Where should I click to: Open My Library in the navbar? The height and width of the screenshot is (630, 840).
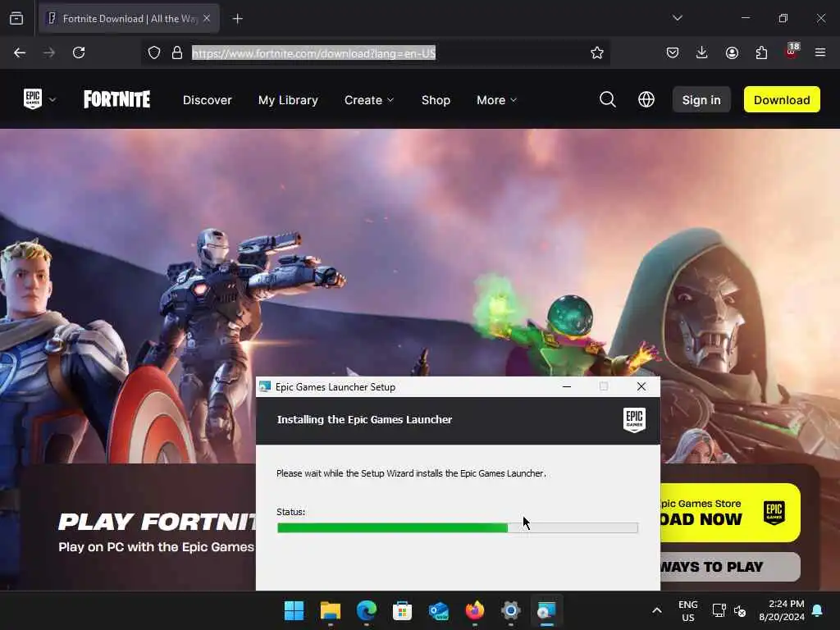(288, 100)
